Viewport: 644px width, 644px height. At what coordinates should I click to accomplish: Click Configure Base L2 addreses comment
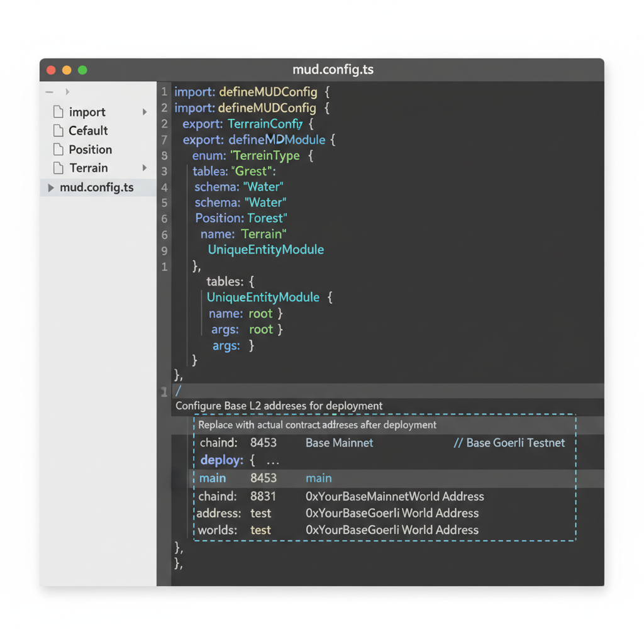point(279,406)
